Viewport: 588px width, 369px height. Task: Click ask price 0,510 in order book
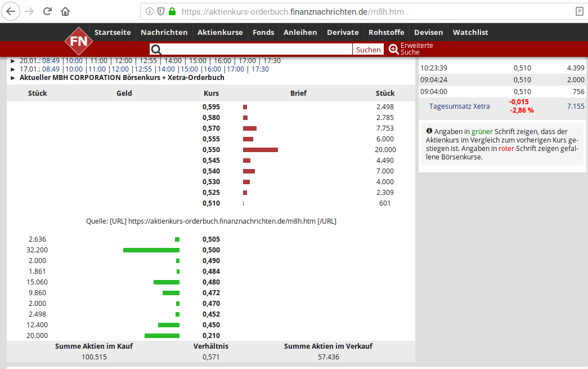[x=211, y=203]
